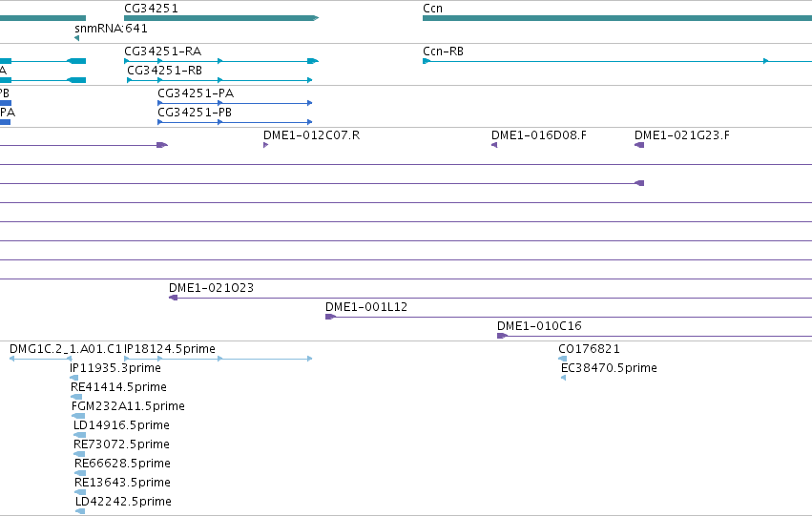Click the CG34251-RB transcript exon line
The width and height of the screenshot is (812, 516).
tap(219, 80)
